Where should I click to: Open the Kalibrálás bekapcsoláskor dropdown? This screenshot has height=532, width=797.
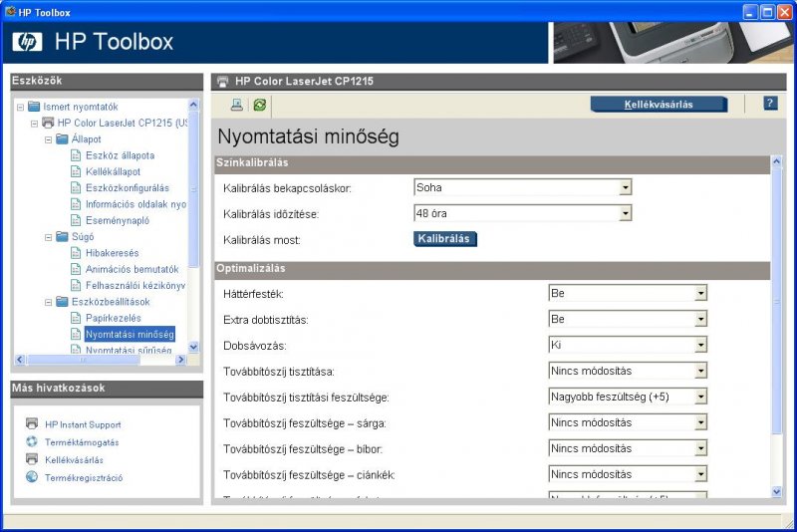pos(626,187)
